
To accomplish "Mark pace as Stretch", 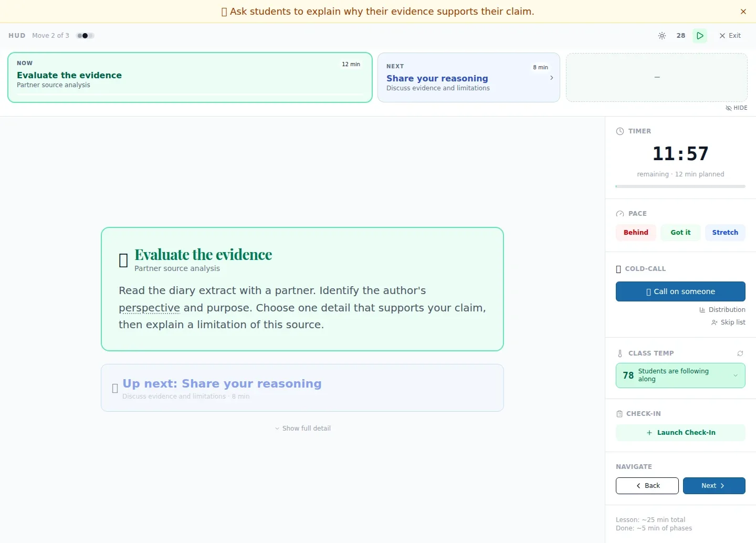I will click(725, 233).
